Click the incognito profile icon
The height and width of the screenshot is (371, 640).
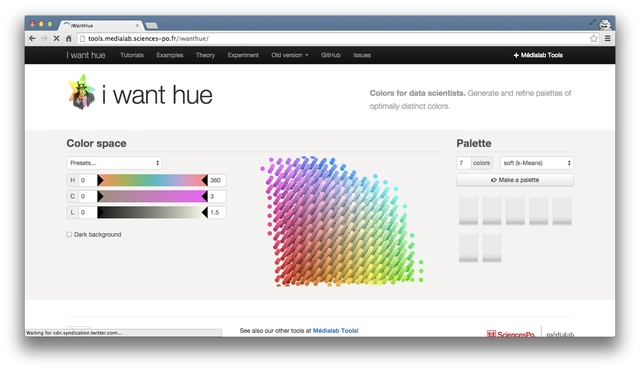tap(605, 24)
